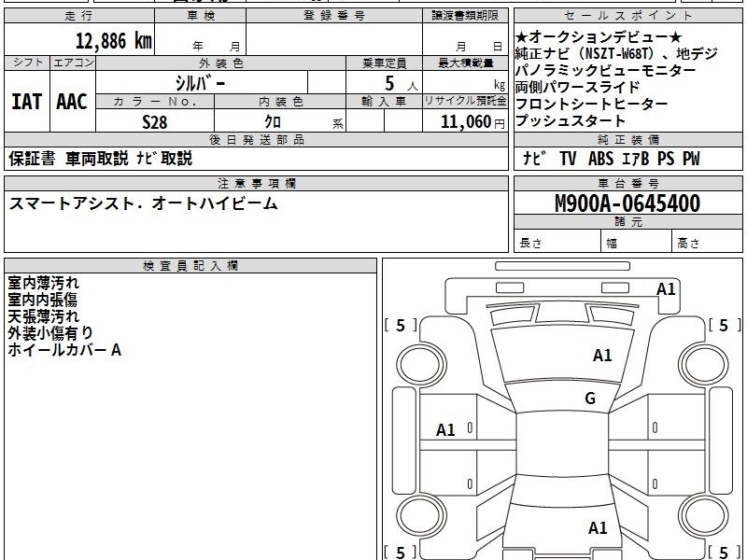Select the "セールスポイント" header
This screenshot has height=560, width=747.
click(x=627, y=16)
